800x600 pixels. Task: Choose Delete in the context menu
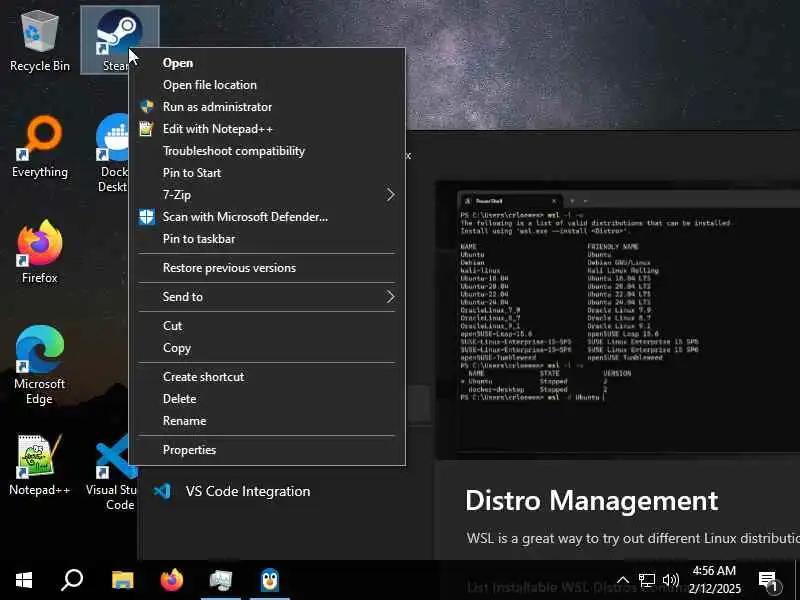click(x=267, y=399)
